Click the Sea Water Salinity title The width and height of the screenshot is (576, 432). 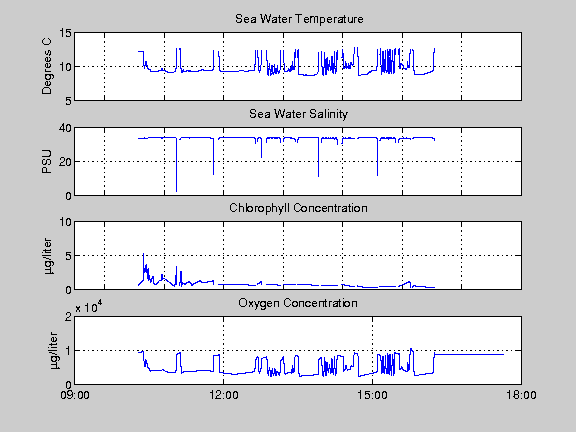tap(298, 114)
